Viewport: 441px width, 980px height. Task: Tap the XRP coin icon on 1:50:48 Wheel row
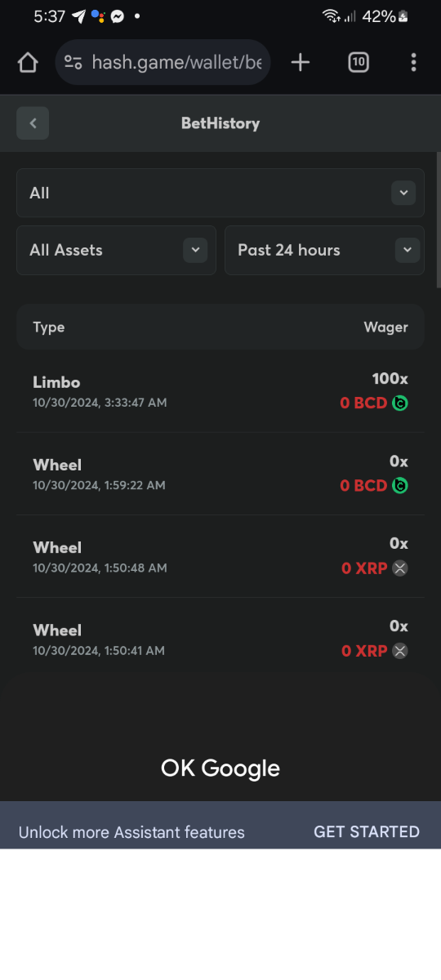tap(399, 568)
